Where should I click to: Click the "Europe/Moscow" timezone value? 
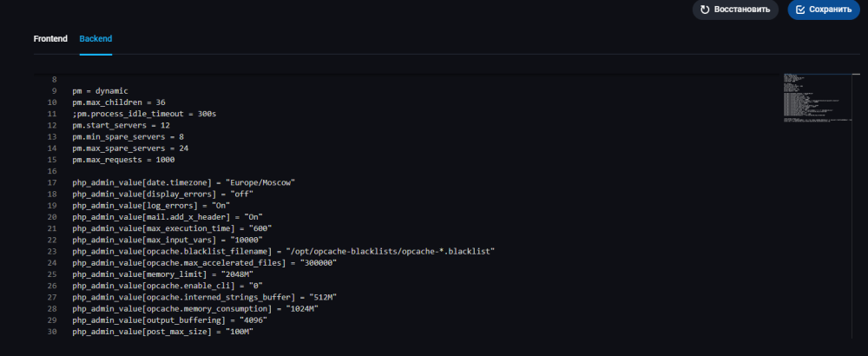pos(260,182)
